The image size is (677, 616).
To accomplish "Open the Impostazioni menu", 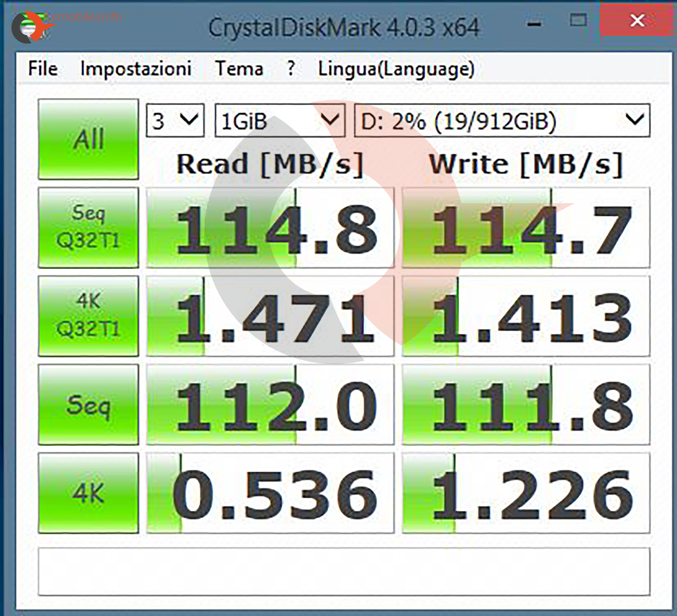I will pyautogui.click(x=136, y=69).
